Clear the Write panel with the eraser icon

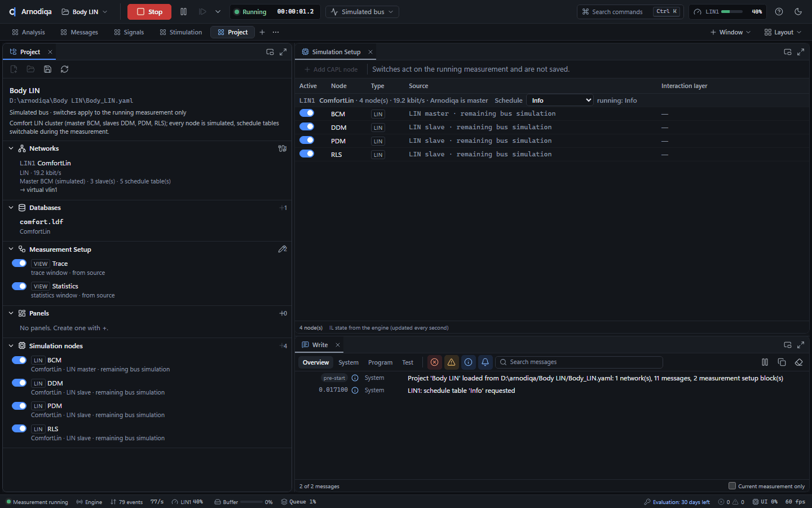798,362
